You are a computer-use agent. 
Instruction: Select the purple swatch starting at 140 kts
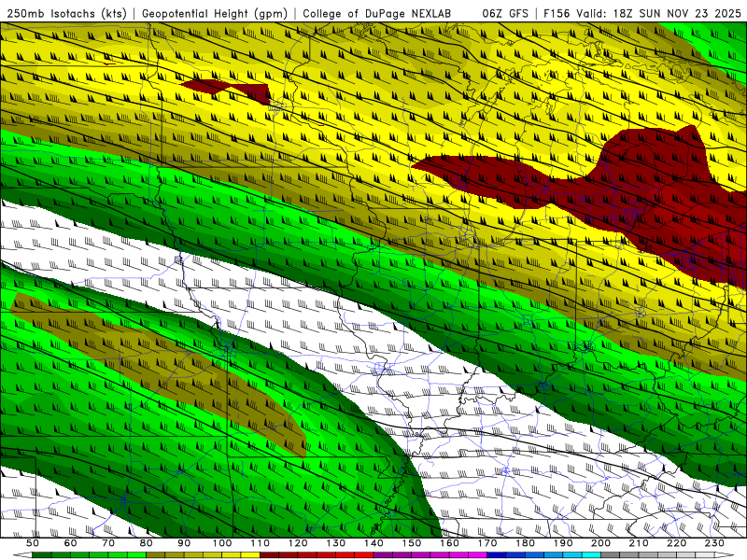tap(383, 555)
